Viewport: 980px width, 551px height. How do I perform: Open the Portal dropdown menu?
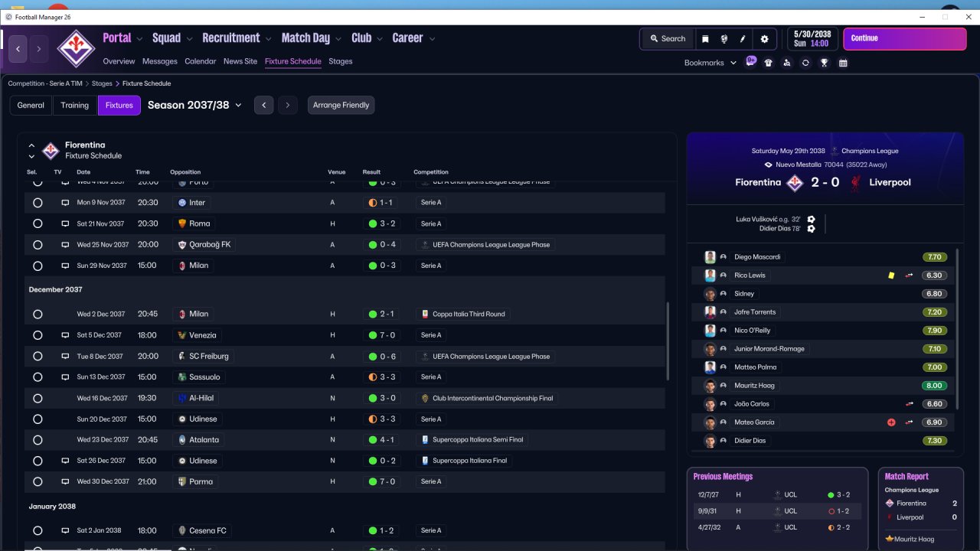point(122,38)
